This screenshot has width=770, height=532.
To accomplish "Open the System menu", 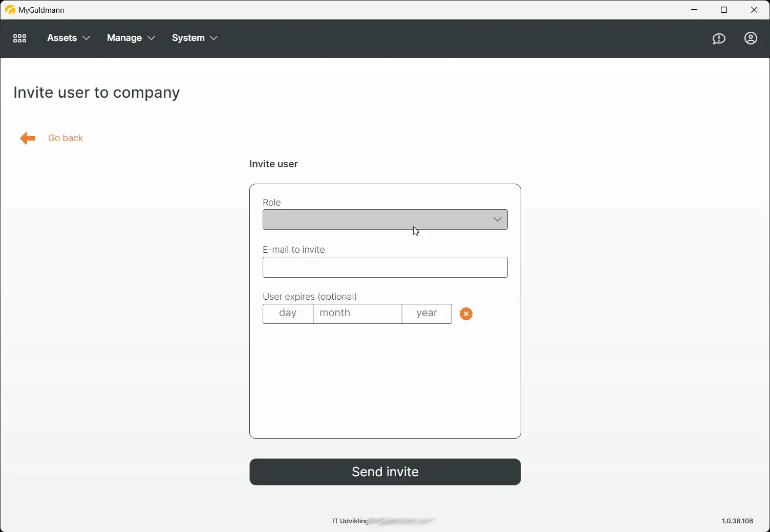I will click(x=188, y=38).
